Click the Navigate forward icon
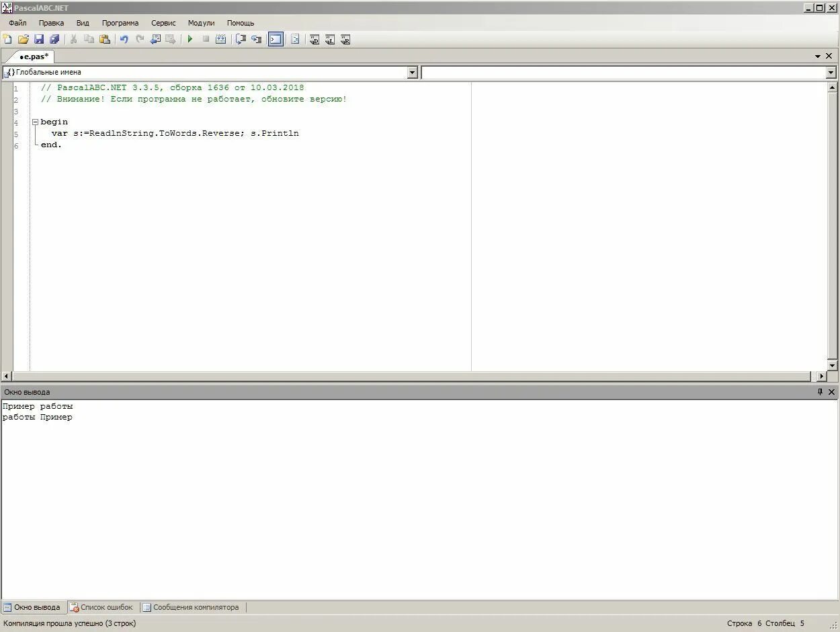The image size is (840, 632). [x=171, y=40]
